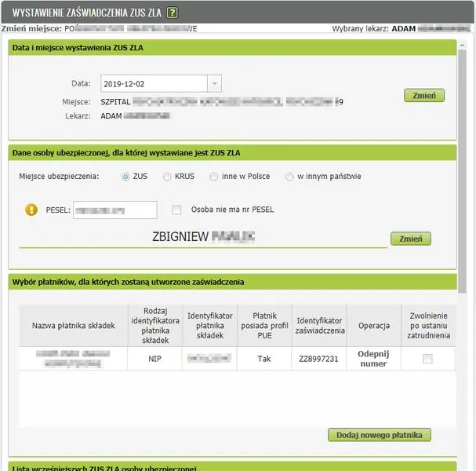Screen dimensions: 476x471
Task: Check 'Zwolnienie po ustaniu zatrudnienia' checkbox
Action: tap(427, 359)
